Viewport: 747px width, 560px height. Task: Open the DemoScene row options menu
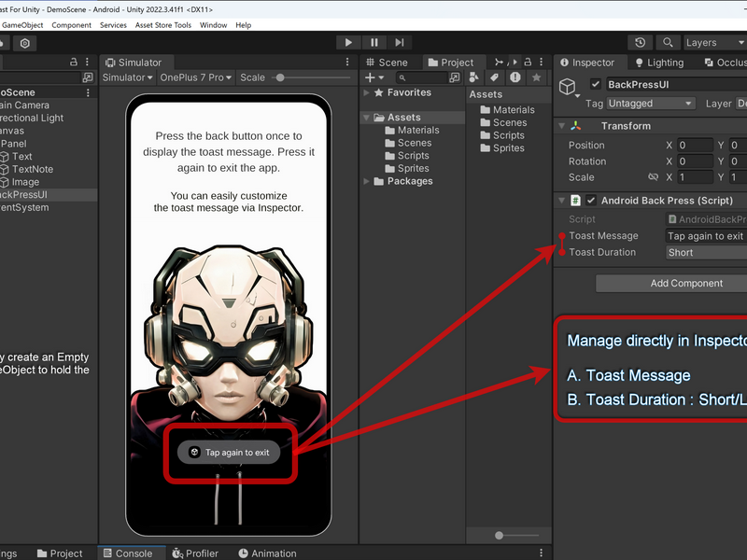click(x=88, y=92)
